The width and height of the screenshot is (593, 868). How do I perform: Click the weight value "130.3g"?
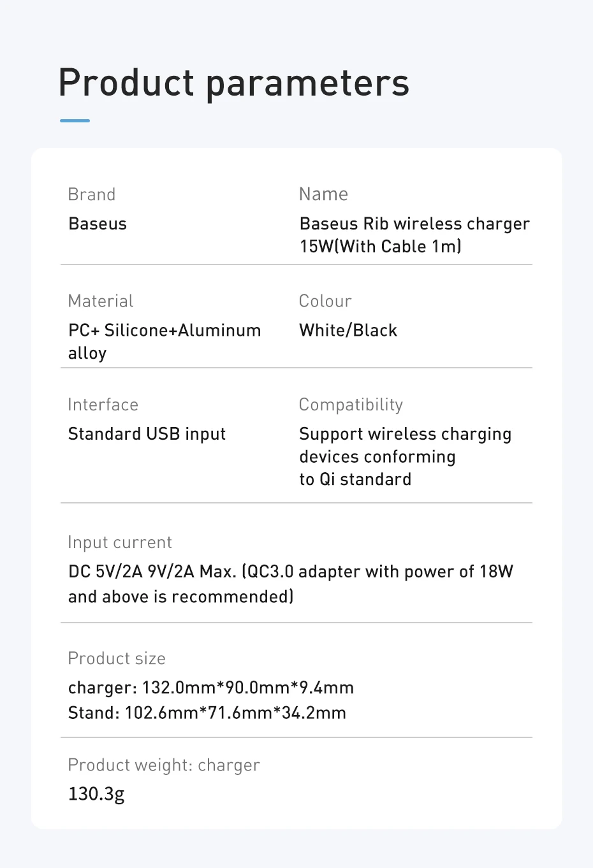96,794
